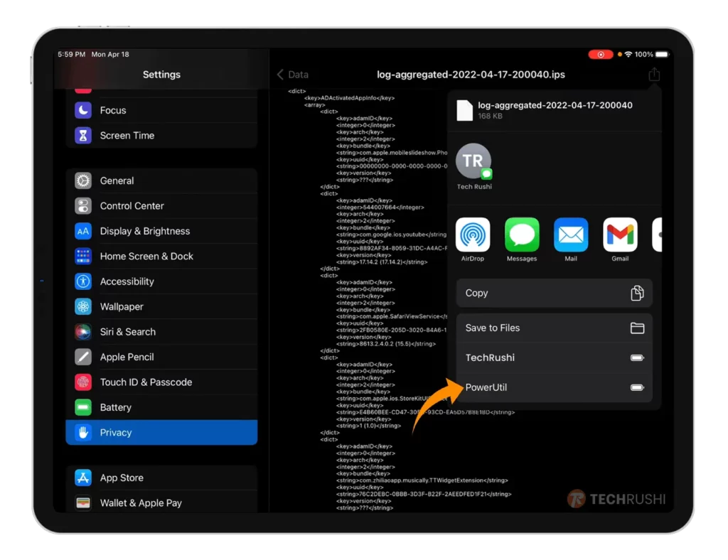Screen dimensions: 728x560
Task: Tap the 5:59 PM clock
Action: 72,54
